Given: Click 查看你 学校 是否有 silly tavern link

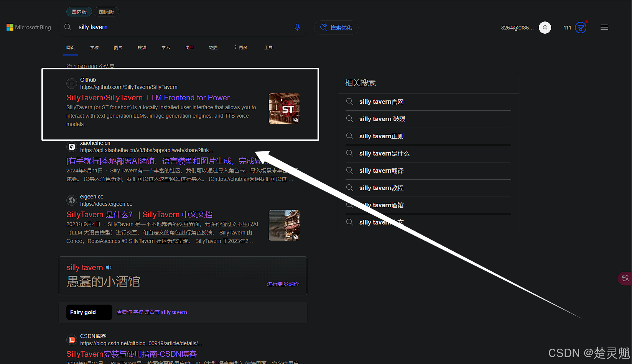Looking at the screenshot, I should point(152,312).
